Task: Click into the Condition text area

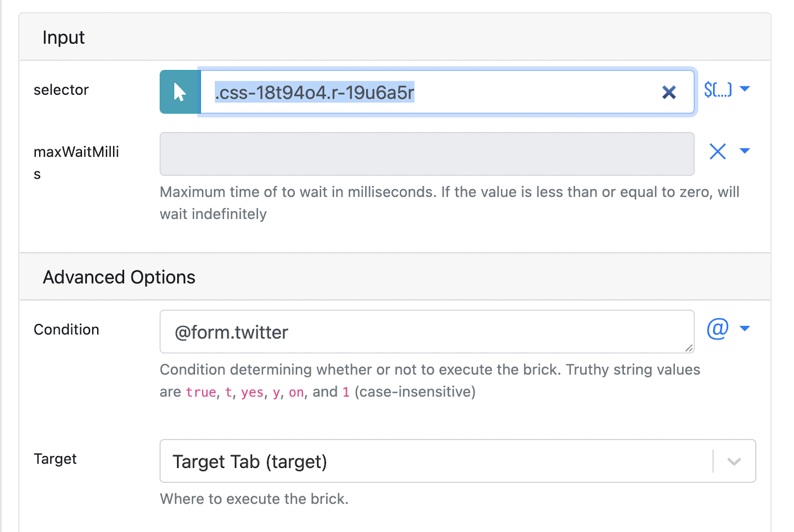Action: pyautogui.click(x=427, y=332)
